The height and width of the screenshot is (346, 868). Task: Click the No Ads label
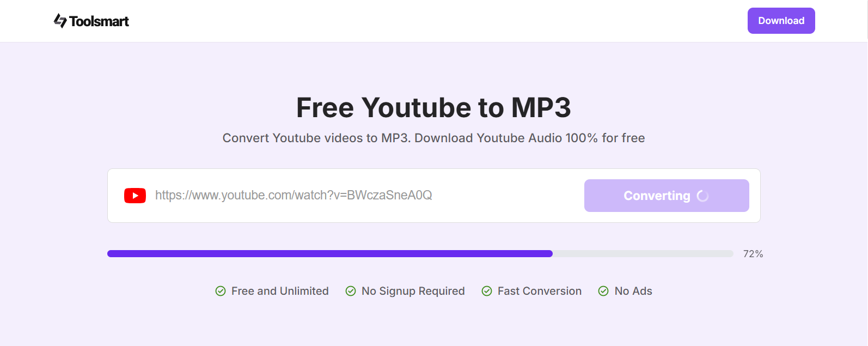coord(633,291)
